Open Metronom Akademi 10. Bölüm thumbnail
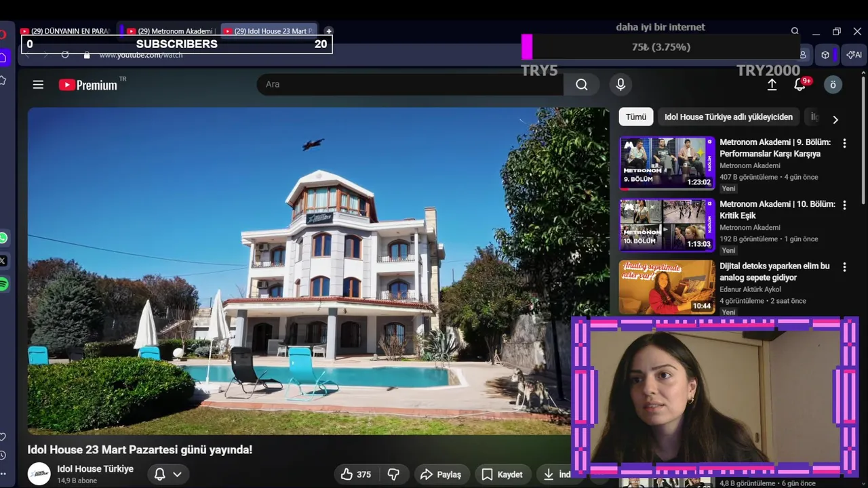Image resolution: width=868 pixels, height=488 pixels. [667, 225]
